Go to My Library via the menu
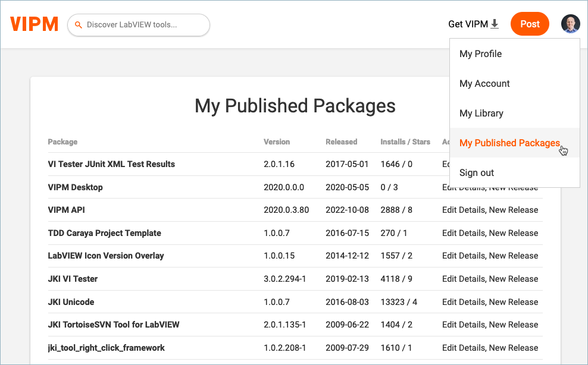The image size is (588, 365). click(x=482, y=113)
